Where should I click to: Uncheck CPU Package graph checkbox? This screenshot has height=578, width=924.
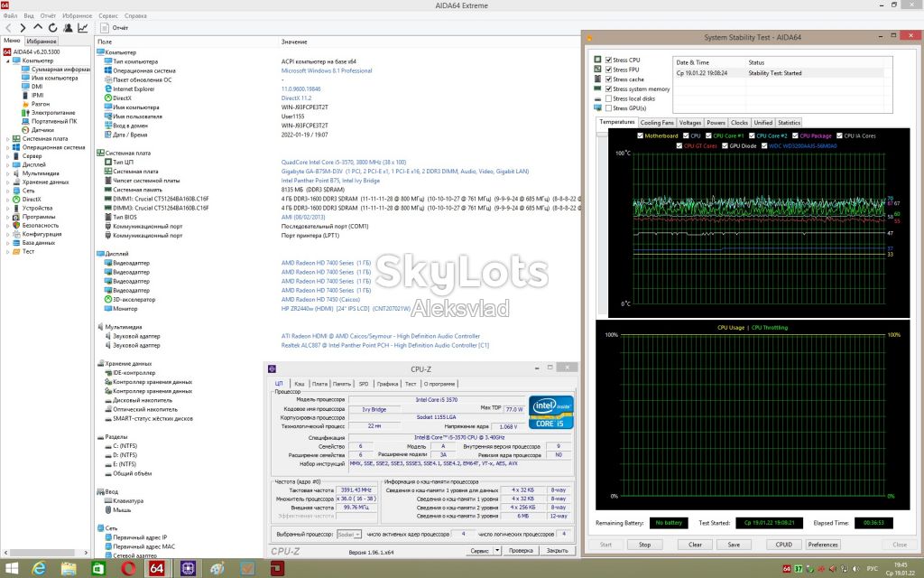tap(795, 135)
